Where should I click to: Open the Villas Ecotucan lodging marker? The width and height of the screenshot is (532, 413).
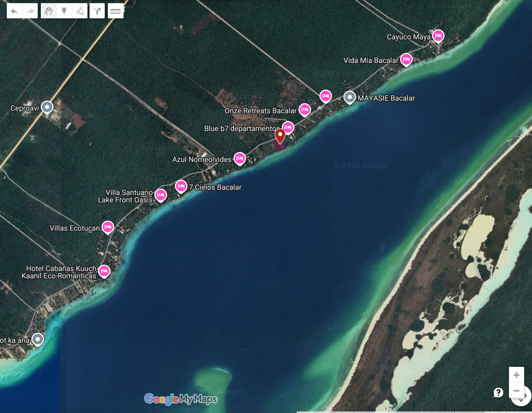click(108, 227)
